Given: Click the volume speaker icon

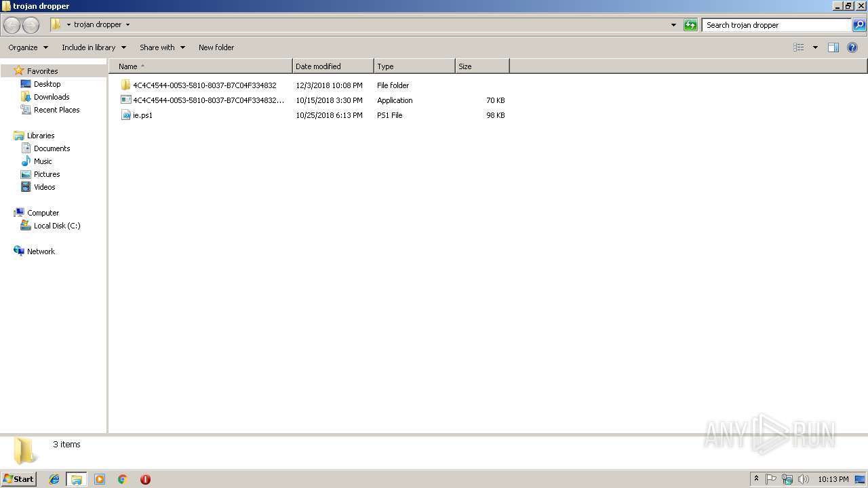Looking at the screenshot, I should [x=804, y=479].
